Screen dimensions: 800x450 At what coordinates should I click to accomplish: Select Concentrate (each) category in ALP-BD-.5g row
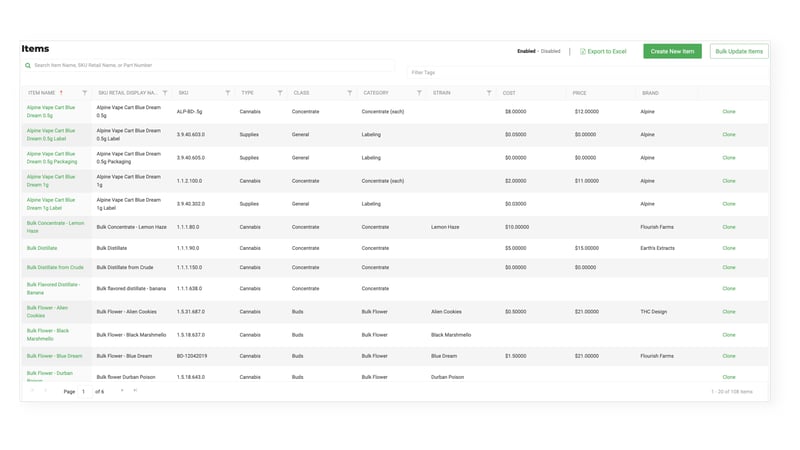[383, 111]
